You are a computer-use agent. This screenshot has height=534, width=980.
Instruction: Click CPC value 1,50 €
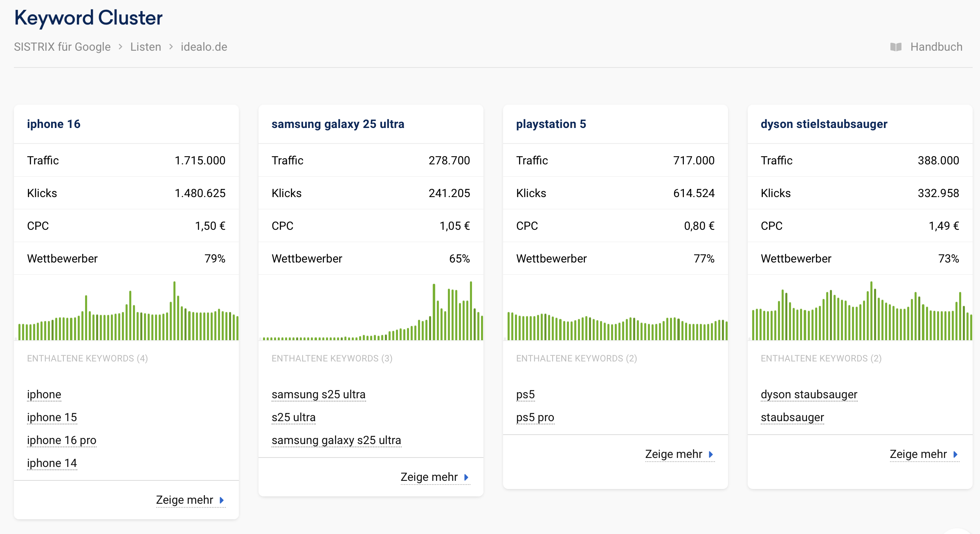(x=210, y=226)
